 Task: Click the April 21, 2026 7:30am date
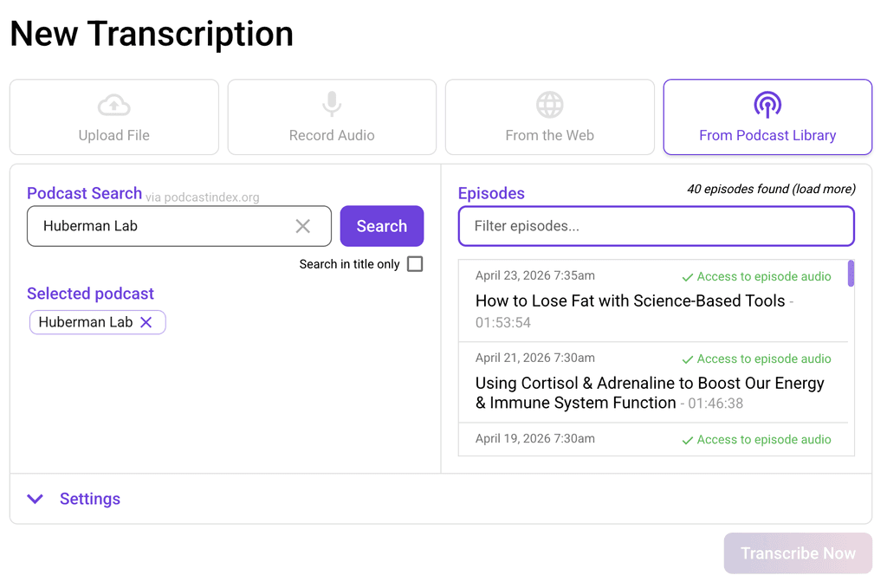(535, 358)
